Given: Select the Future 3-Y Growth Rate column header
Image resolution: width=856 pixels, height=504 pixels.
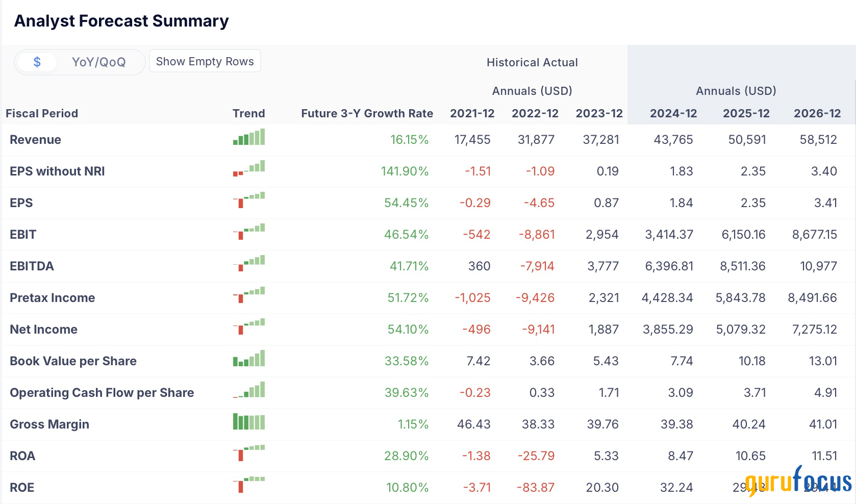Looking at the screenshot, I should (x=367, y=113).
